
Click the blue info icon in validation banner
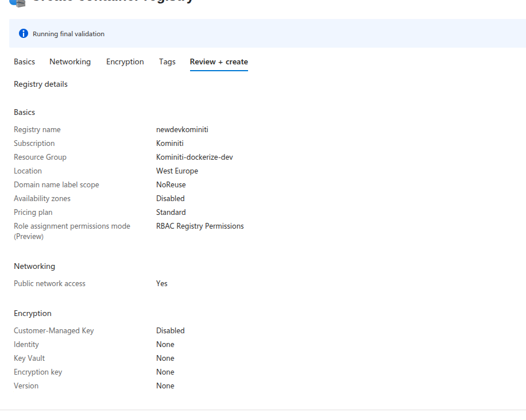coord(24,34)
